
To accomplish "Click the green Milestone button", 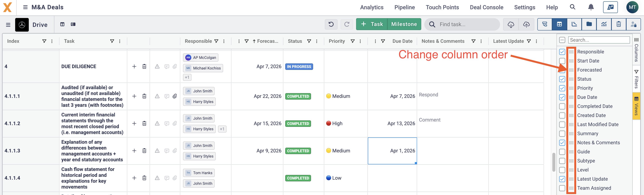I will [404, 24].
